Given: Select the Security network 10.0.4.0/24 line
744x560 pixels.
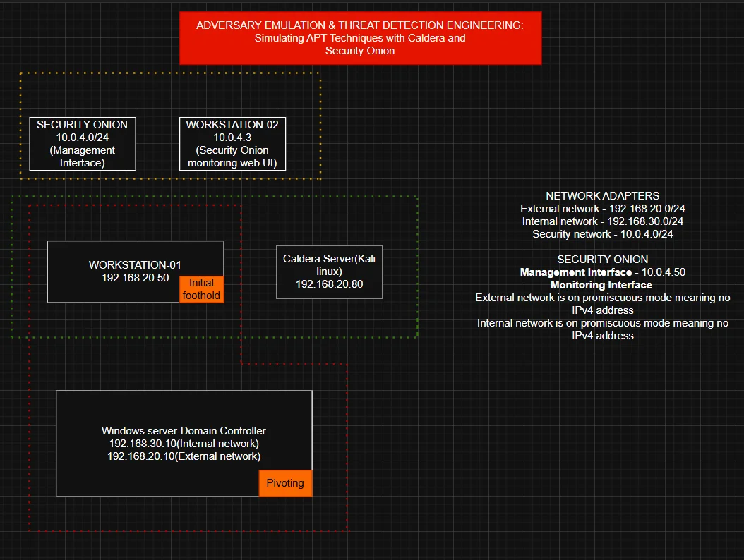Looking at the screenshot, I should 602,234.
